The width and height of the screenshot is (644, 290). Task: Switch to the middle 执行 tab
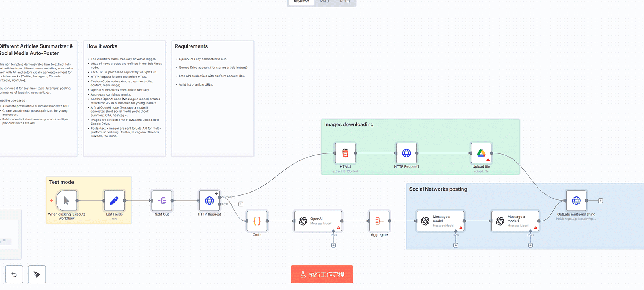click(x=324, y=2)
